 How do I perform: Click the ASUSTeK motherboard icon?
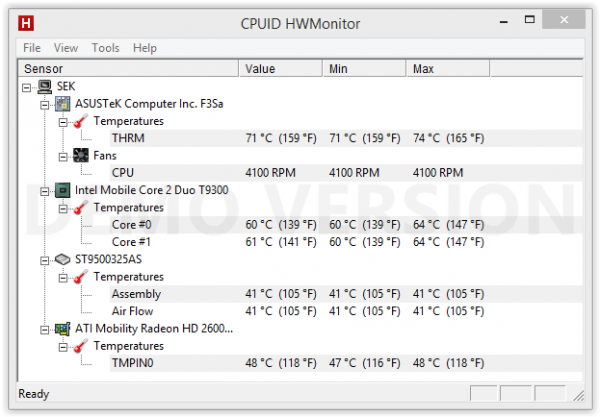tap(63, 104)
